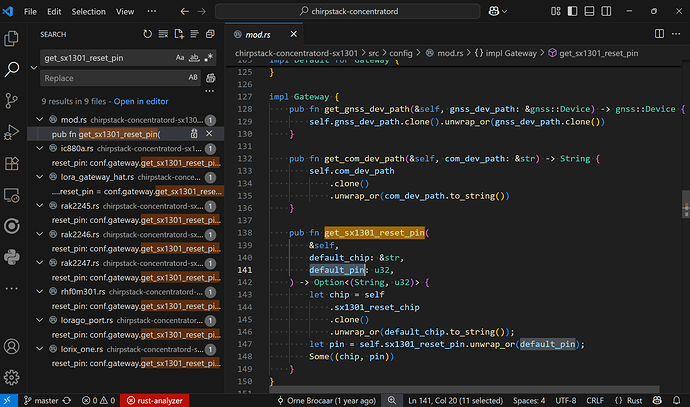Collapse the rak2245.rs result group
Viewport: 690px width, 407px height.
pos(40,205)
